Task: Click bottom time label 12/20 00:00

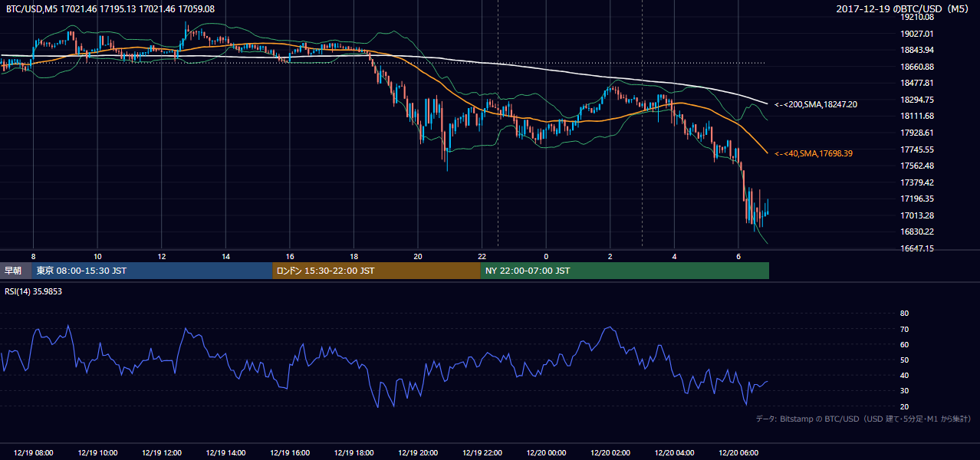Action: pyautogui.click(x=546, y=453)
